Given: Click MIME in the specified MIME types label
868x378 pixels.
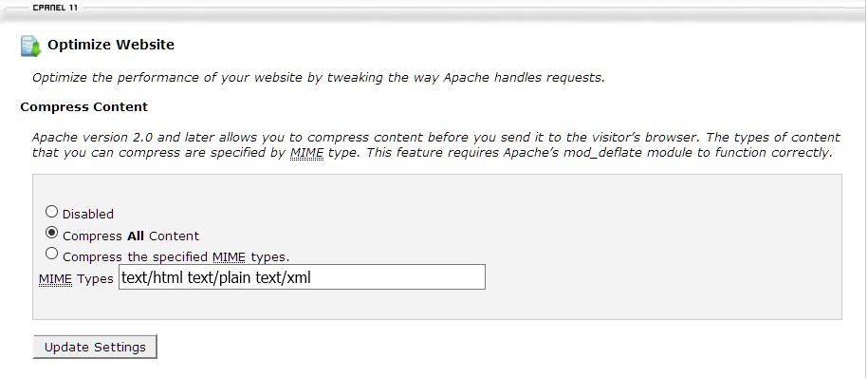Looking at the screenshot, I should (x=230, y=257).
